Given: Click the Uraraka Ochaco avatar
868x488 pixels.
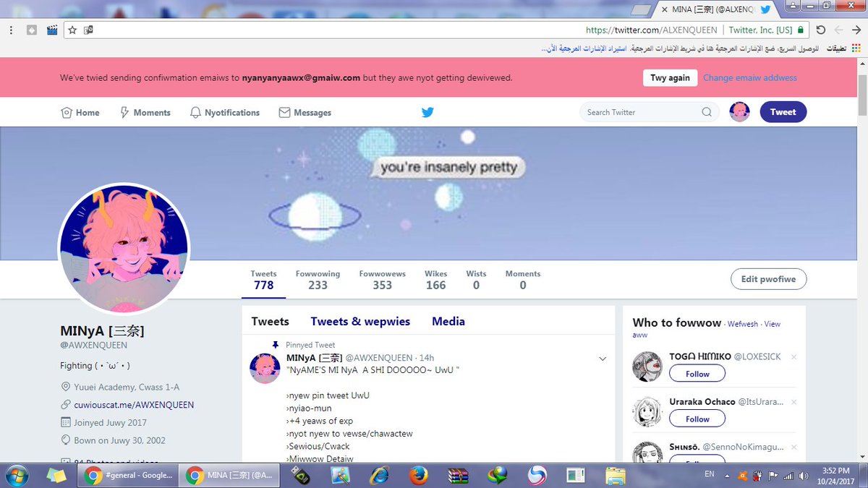Looking at the screenshot, I should [647, 412].
